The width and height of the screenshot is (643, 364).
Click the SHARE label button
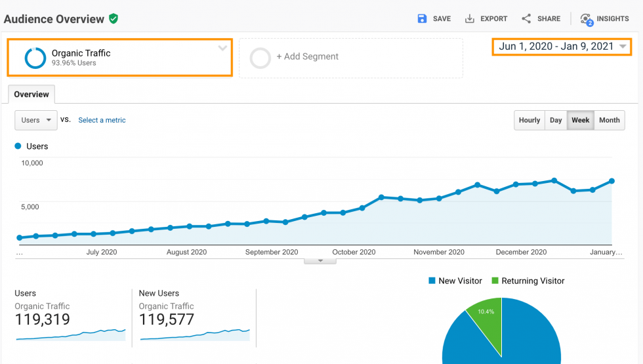point(549,19)
